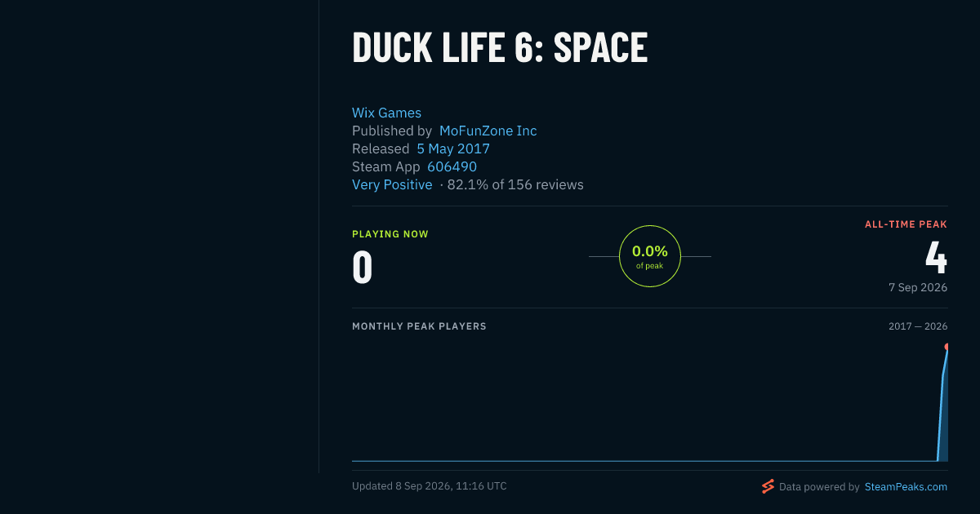
Task: Click the 0.0% of peak circle
Action: coord(650,256)
